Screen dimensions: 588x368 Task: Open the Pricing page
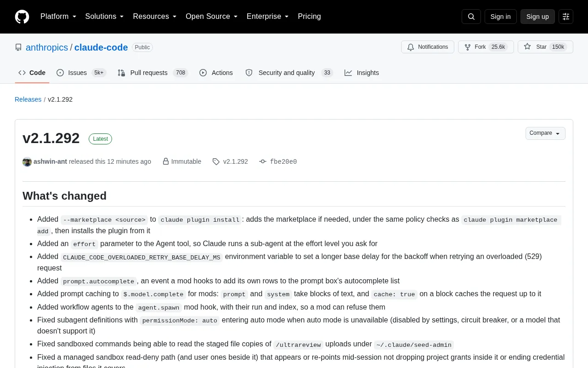(309, 17)
